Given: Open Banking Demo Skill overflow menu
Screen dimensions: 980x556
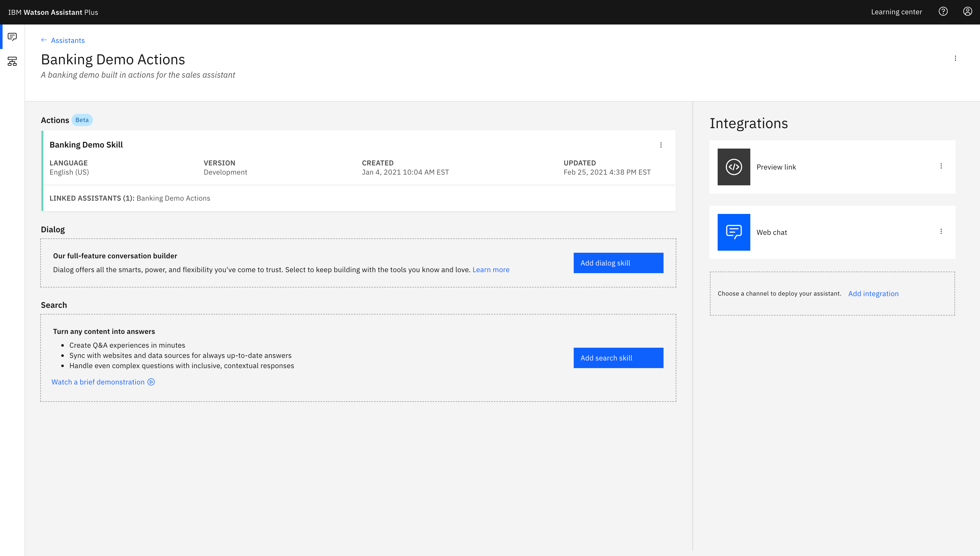Looking at the screenshot, I should tap(661, 145).
